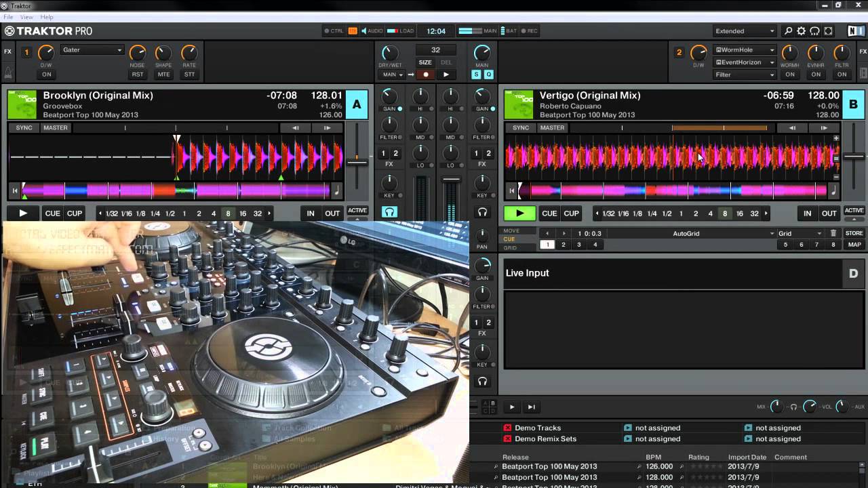Toggle the Quantize Q button in master panel

(488, 75)
